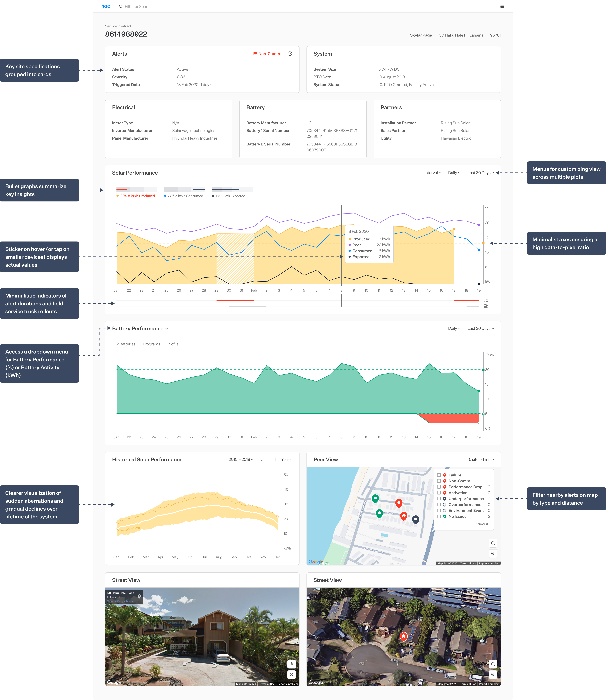606x700 pixels.
Task: Click the dark truck rollout bar near Jan 30
Action: pyautogui.click(x=248, y=306)
